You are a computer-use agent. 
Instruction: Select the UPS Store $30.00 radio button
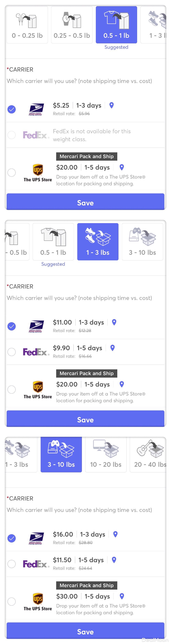pos(11,601)
